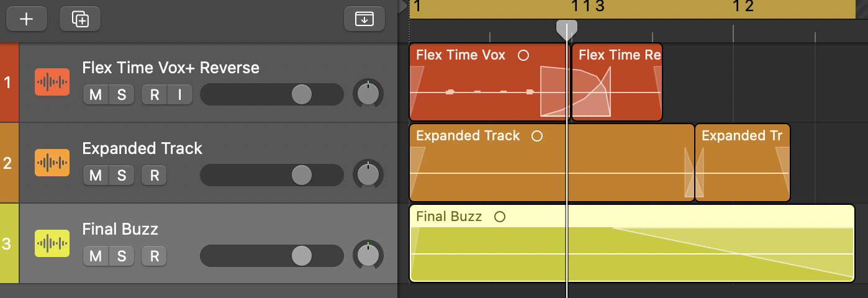Screen dimensions: 868x298
Task: Click the Final Buzz pan knob
Action: tap(368, 255)
